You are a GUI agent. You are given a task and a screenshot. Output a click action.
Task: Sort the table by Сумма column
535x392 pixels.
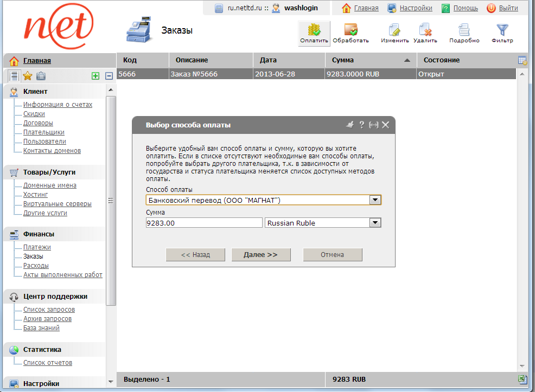pyautogui.click(x=371, y=60)
